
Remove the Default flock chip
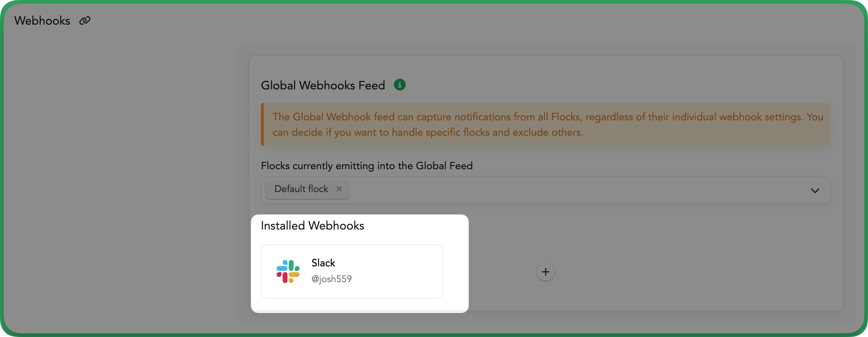point(339,189)
